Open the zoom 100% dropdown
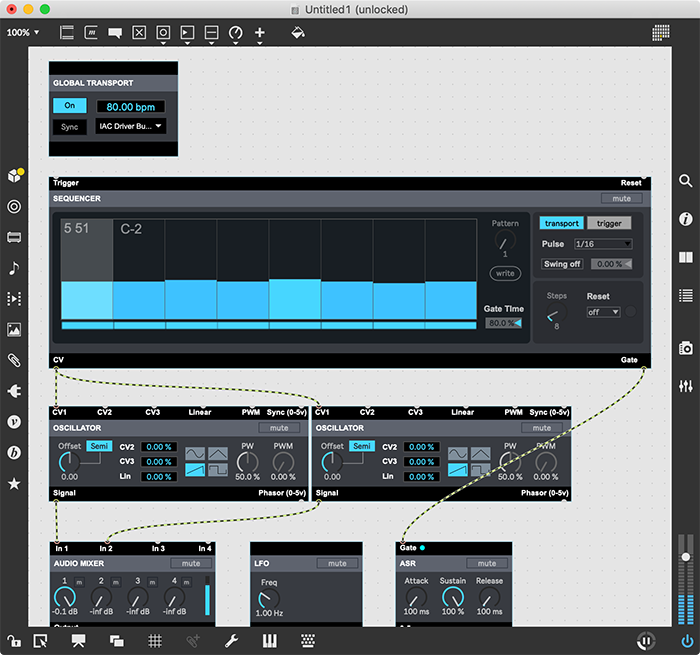This screenshot has height=655, width=700. click(23, 33)
